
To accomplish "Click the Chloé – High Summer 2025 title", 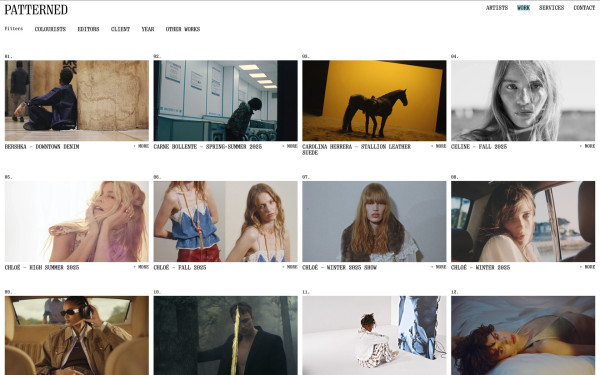I will pyautogui.click(x=42, y=267).
